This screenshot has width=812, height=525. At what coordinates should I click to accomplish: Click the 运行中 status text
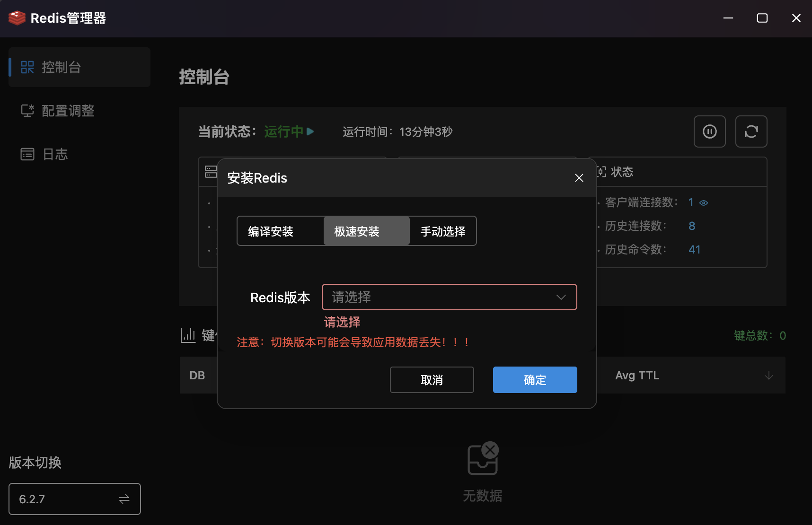pos(283,131)
